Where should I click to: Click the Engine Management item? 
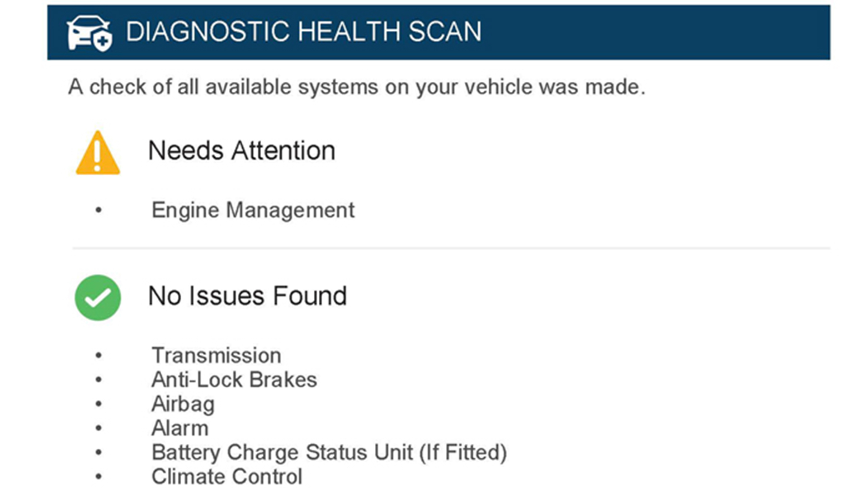253,210
